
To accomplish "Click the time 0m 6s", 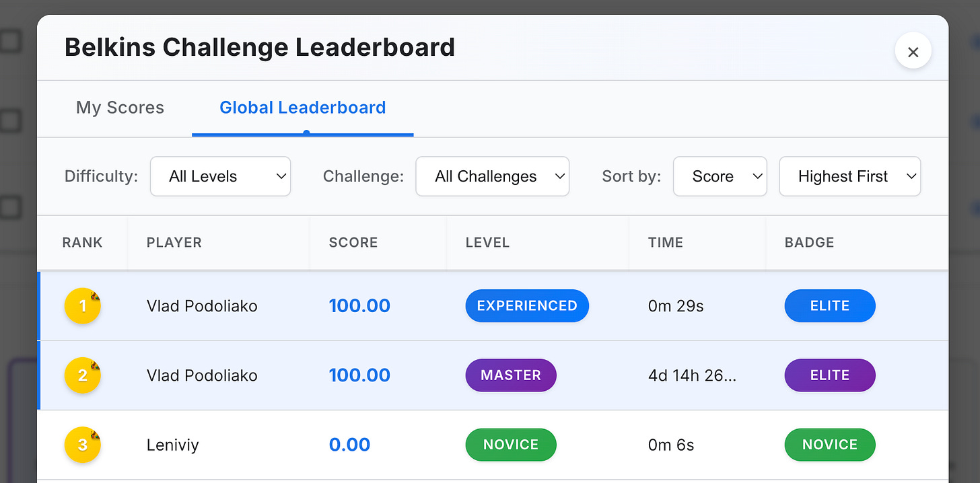I will (x=671, y=445).
